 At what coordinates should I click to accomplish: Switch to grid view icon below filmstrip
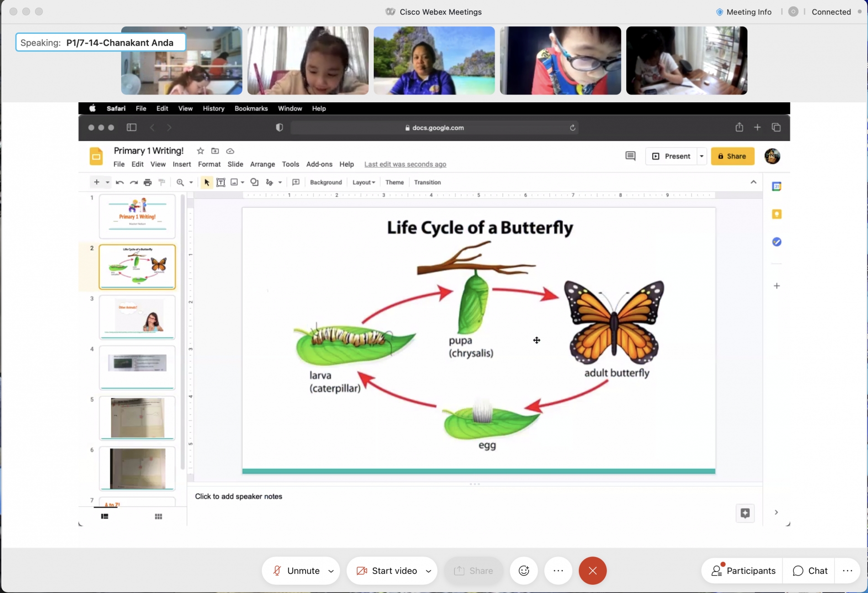159,516
